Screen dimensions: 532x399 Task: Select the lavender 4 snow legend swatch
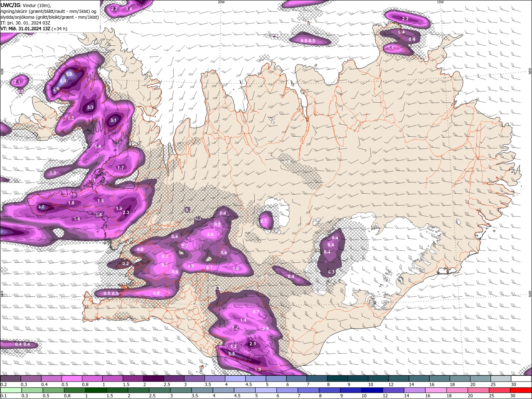[235, 379]
